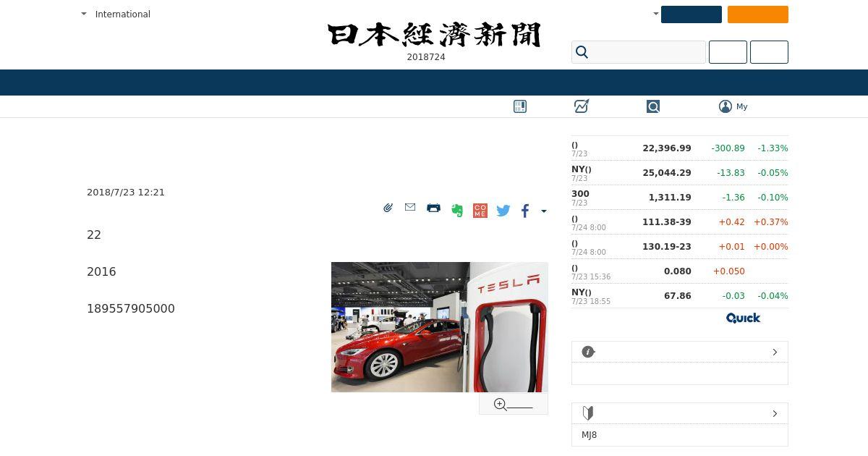Open the International edition dropdown
The image size is (868, 456).
[116, 14]
